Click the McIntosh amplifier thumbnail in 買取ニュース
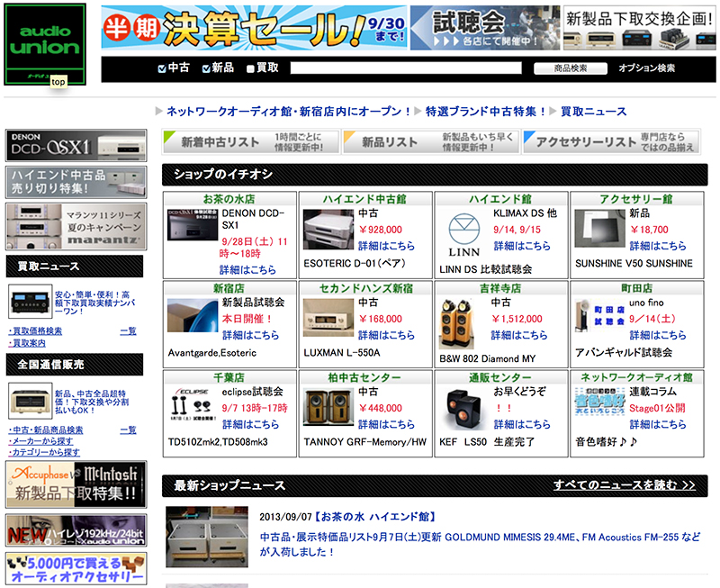This screenshot has height=588, width=720. 31,302
